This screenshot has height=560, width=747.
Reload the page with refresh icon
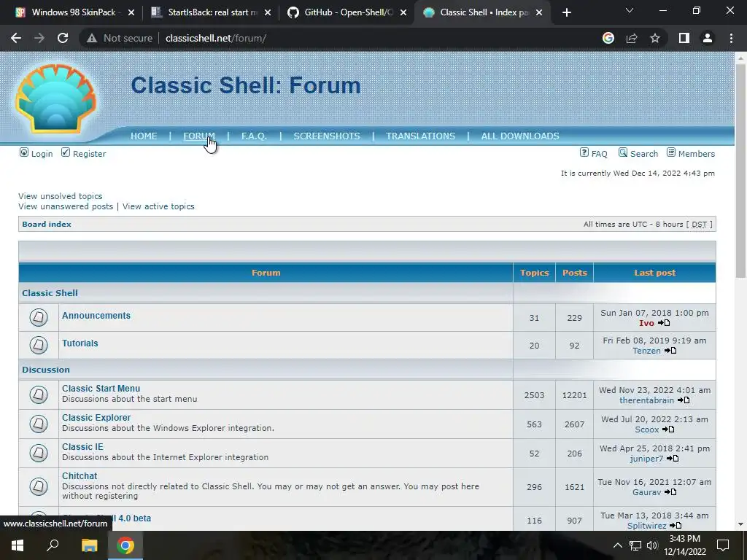coord(63,38)
